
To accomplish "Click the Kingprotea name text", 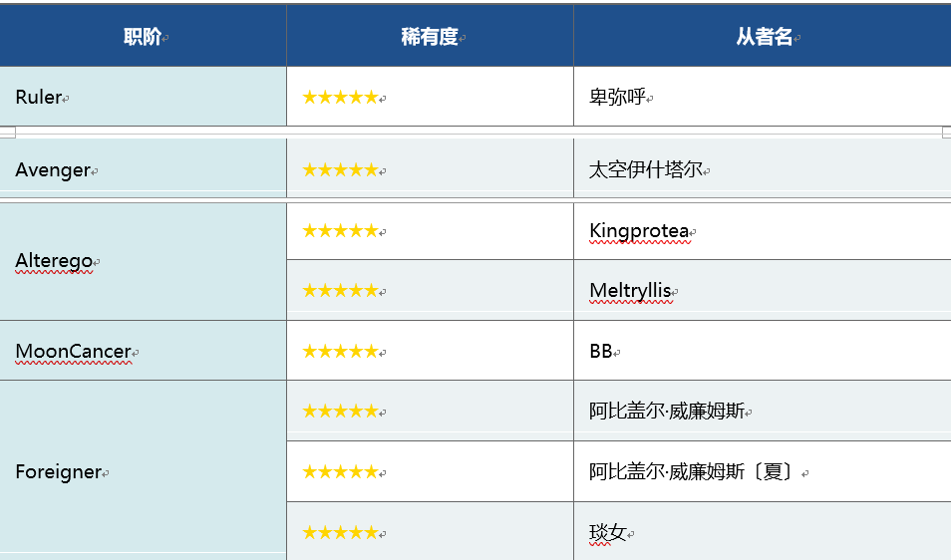I will [638, 231].
